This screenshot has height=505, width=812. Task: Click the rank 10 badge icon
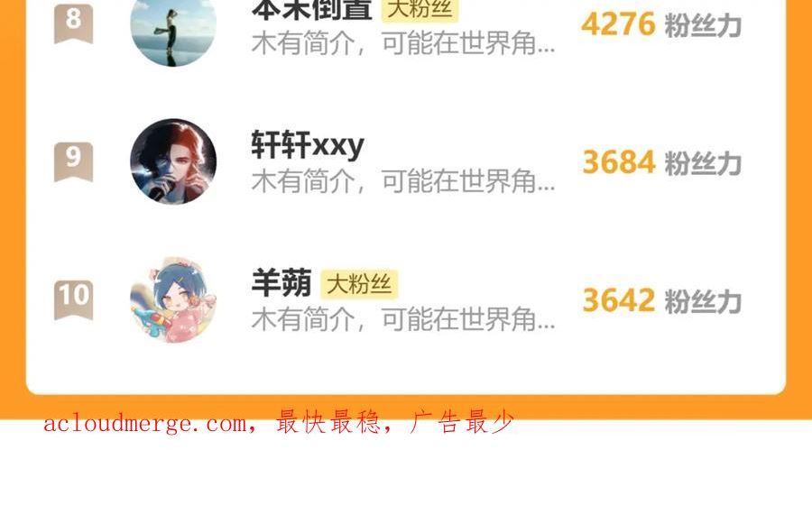pos(74,299)
